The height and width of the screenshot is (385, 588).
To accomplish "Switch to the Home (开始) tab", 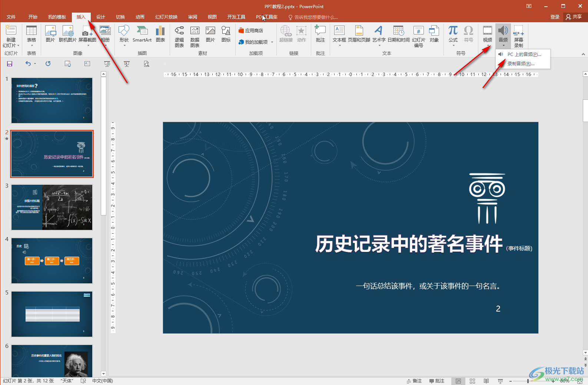I will 33,17.
